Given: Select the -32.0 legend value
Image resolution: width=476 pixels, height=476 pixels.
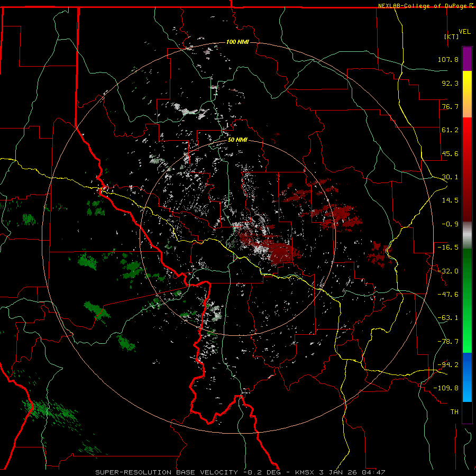Looking at the screenshot, I should (x=448, y=271).
